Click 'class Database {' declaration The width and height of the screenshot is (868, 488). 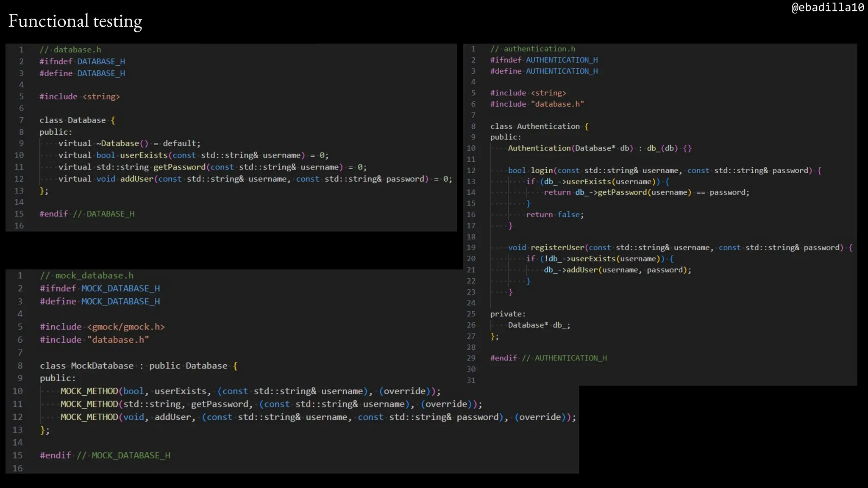click(x=77, y=120)
